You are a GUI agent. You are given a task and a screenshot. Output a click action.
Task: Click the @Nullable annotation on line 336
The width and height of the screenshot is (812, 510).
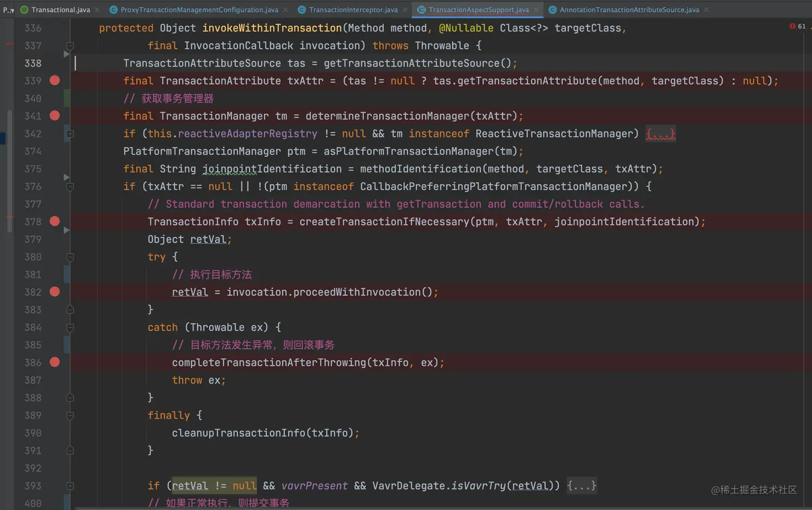[466, 28]
